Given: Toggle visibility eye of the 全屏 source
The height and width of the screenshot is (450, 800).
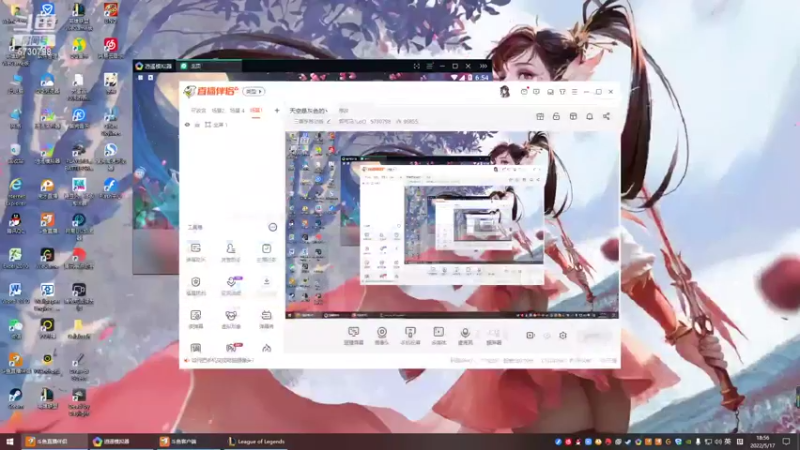Looking at the screenshot, I should tap(187, 124).
